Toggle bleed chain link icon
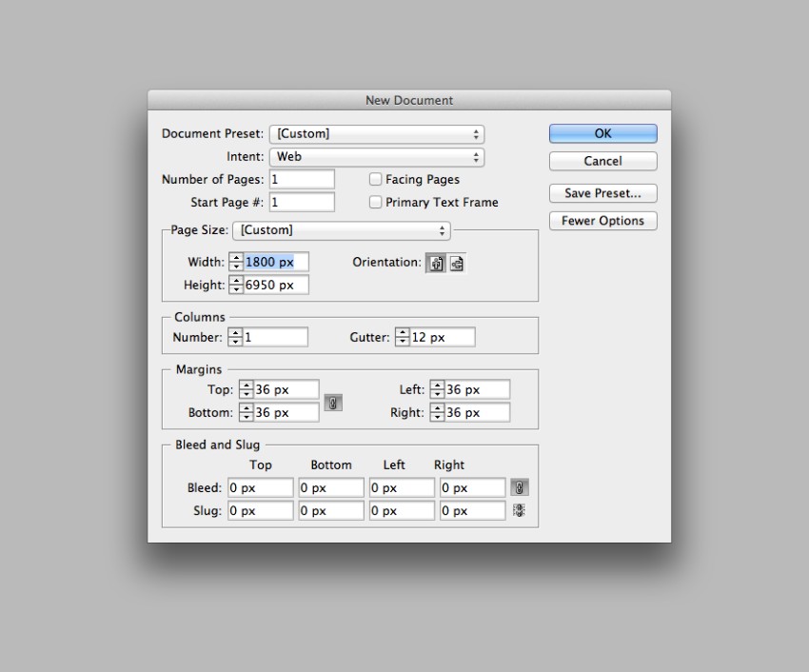809x672 pixels. (x=519, y=487)
